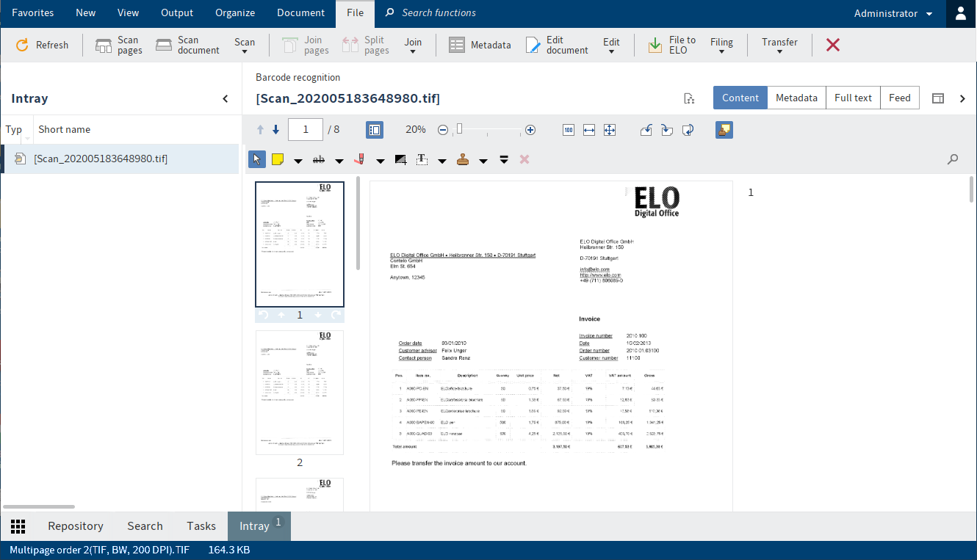Set zoom to 100 percent
The width and height of the screenshot is (977, 560).
point(568,129)
